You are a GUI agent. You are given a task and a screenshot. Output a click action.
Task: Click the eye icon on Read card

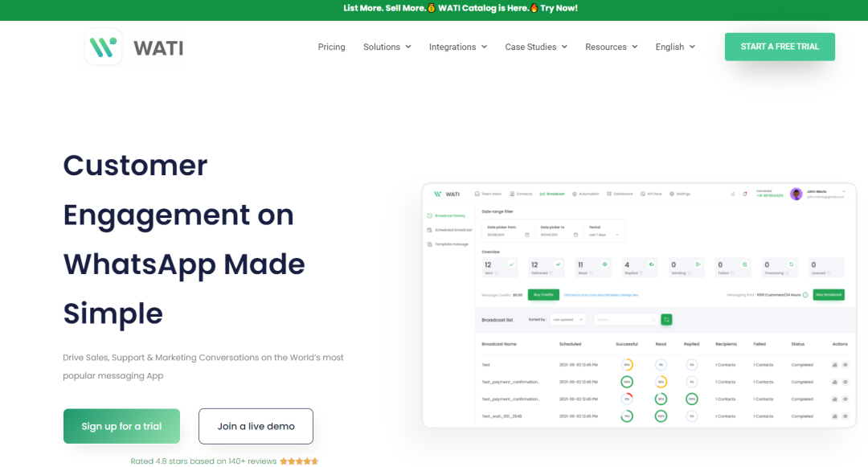click(604, 264)
